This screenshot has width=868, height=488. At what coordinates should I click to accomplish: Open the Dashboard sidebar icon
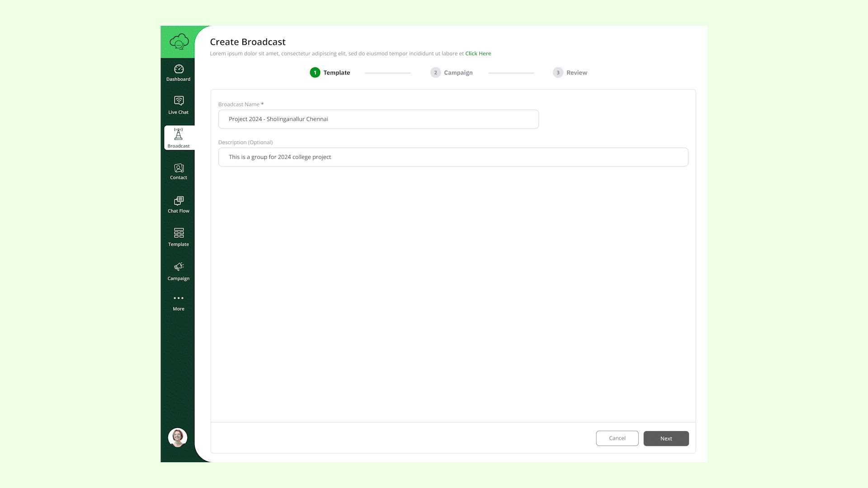click(x=179, y=69)
